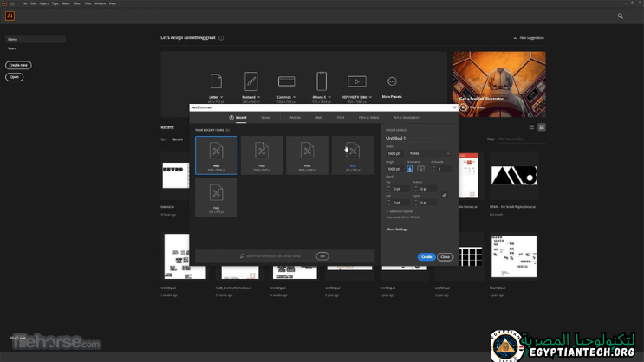Click the Go button for Adobe Stock search
The height and width of the screenshot is (362, 644).
click(322, 256)
